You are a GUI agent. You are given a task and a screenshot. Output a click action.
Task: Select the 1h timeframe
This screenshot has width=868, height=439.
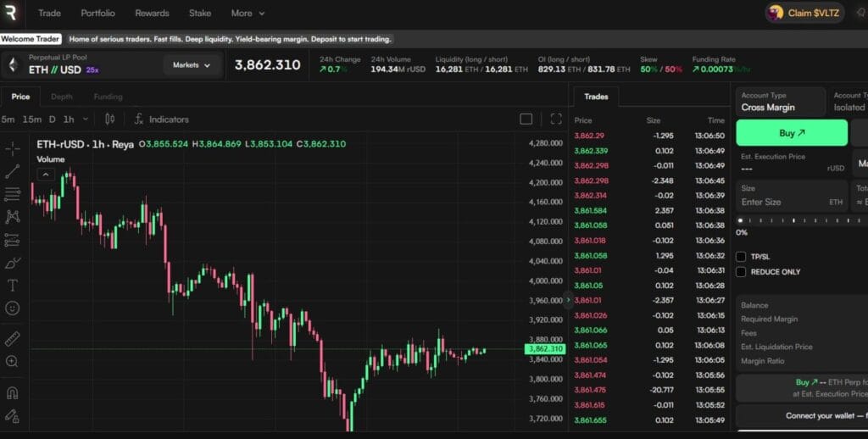[69, 119]
